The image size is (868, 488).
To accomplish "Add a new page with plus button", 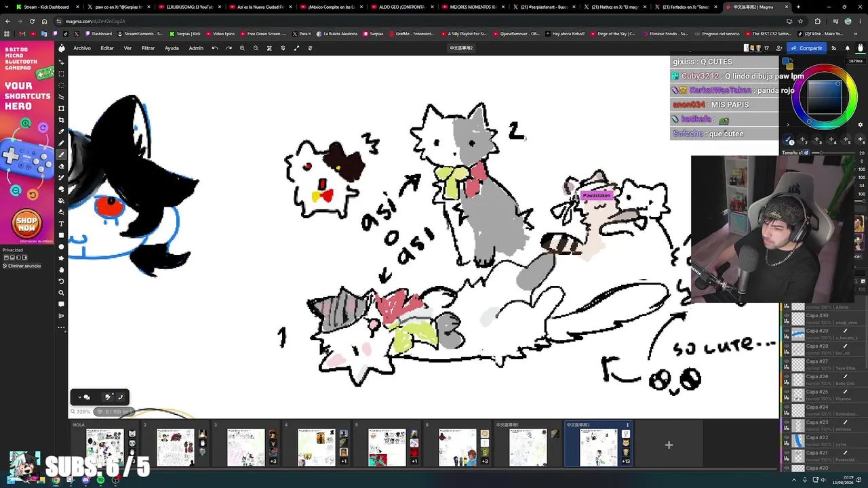I will click(669, 445).
